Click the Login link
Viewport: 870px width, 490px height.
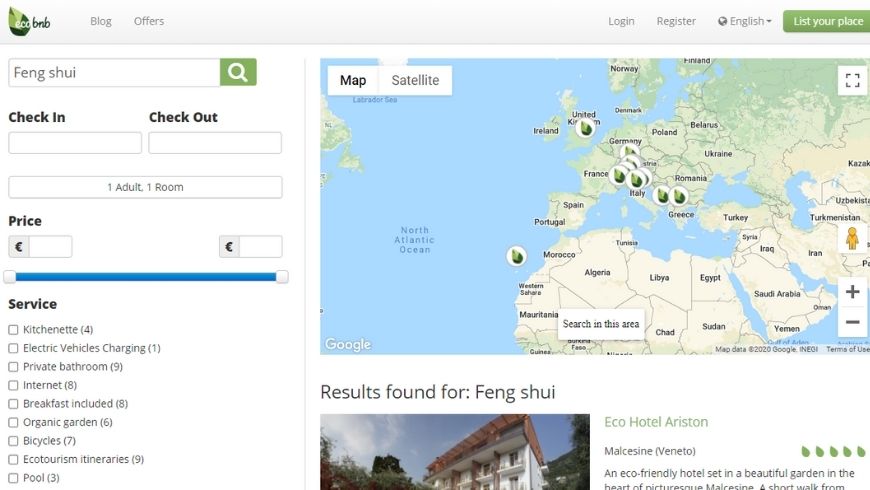[621, 21]
